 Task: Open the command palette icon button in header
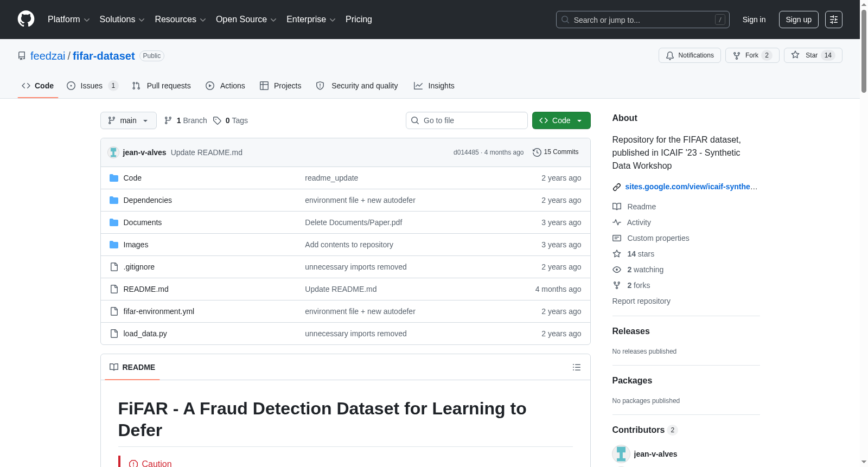(834, 20)
